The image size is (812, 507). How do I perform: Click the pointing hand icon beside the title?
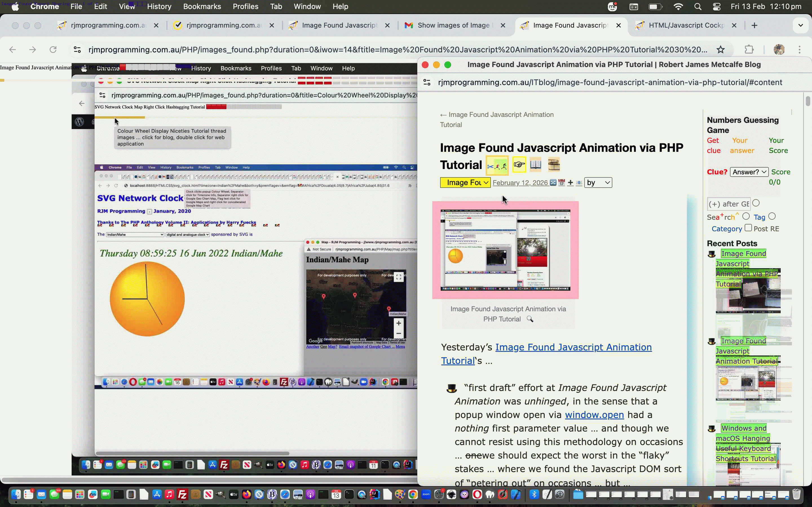(519, 165)
